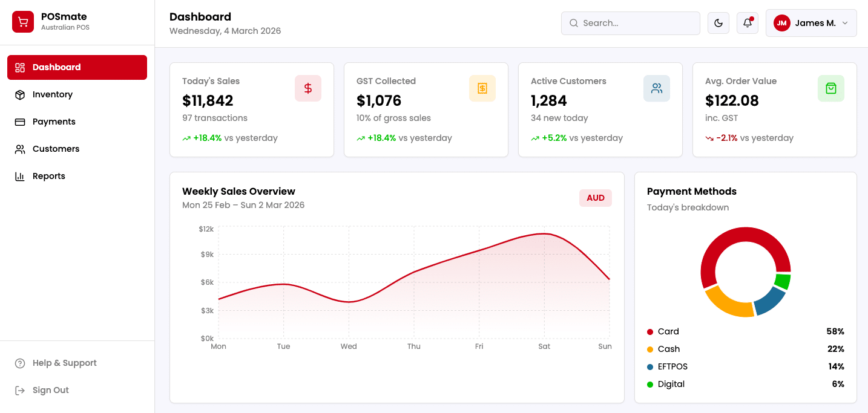
Task: Click the red Card legend dot
Action: [650, 332]
